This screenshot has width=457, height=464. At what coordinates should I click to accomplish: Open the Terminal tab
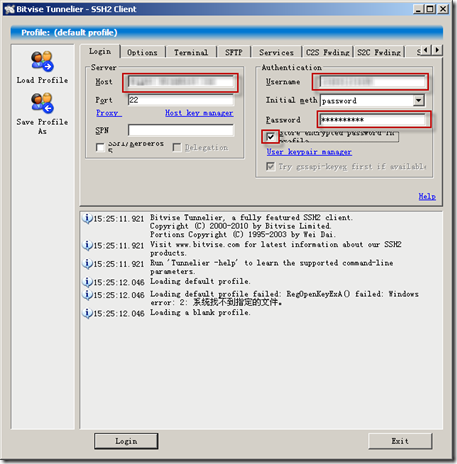click(191, 52)
